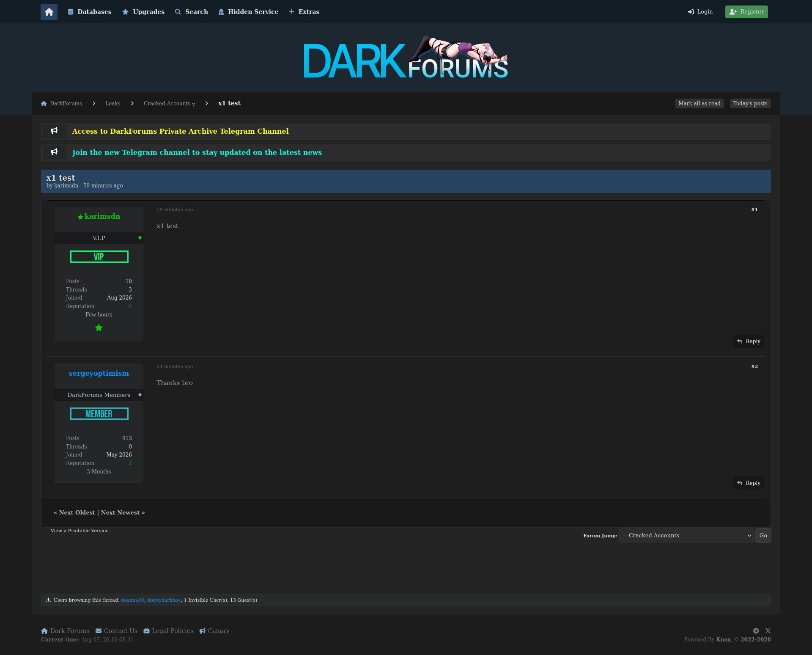This screenshot has height=655, width=812.
Task: Click Today's posts button
Action: pyautogui.click(x=750, y=104)
